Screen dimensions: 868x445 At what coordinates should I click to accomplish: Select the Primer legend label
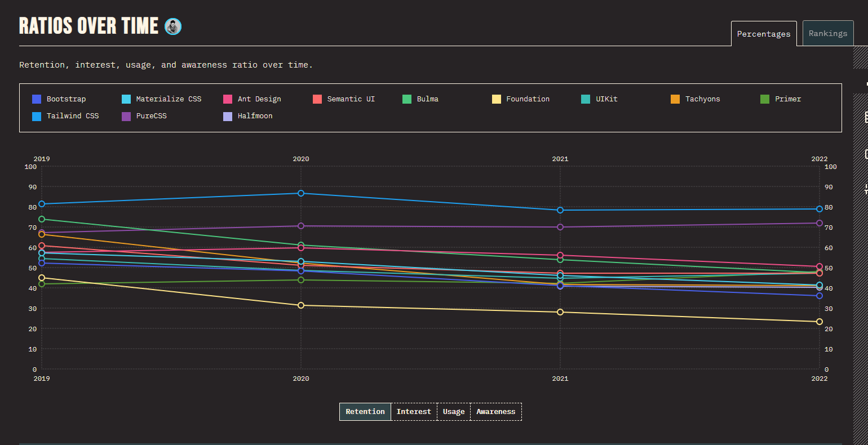[788, 99]
